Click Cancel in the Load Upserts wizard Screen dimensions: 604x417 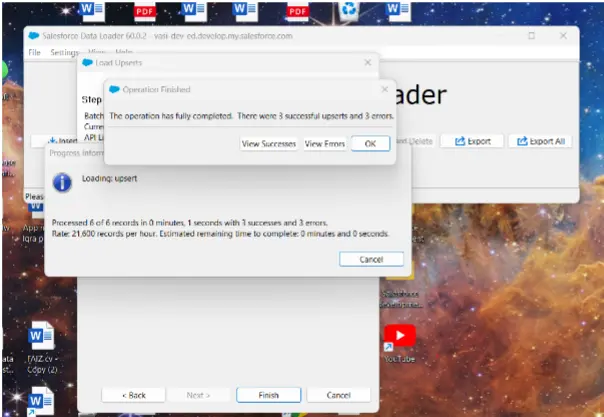point(338,395)
